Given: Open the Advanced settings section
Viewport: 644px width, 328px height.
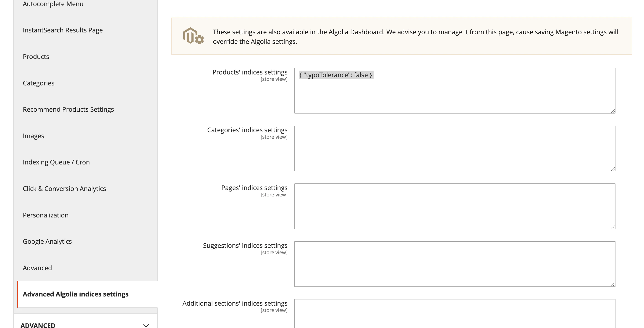Looking at the screenshot, I should point(37,267).
